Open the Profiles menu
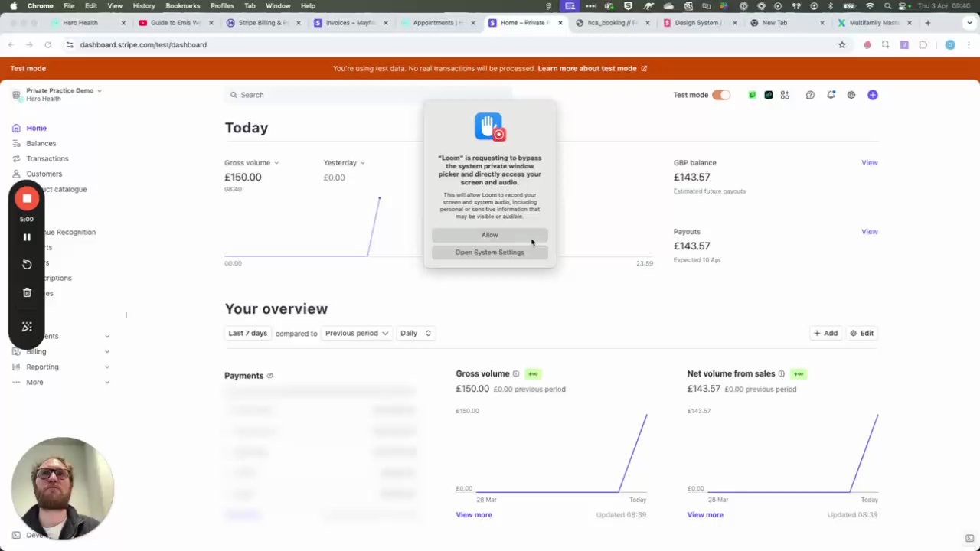This screenshot has height=551, width=980. click(222, 5)
